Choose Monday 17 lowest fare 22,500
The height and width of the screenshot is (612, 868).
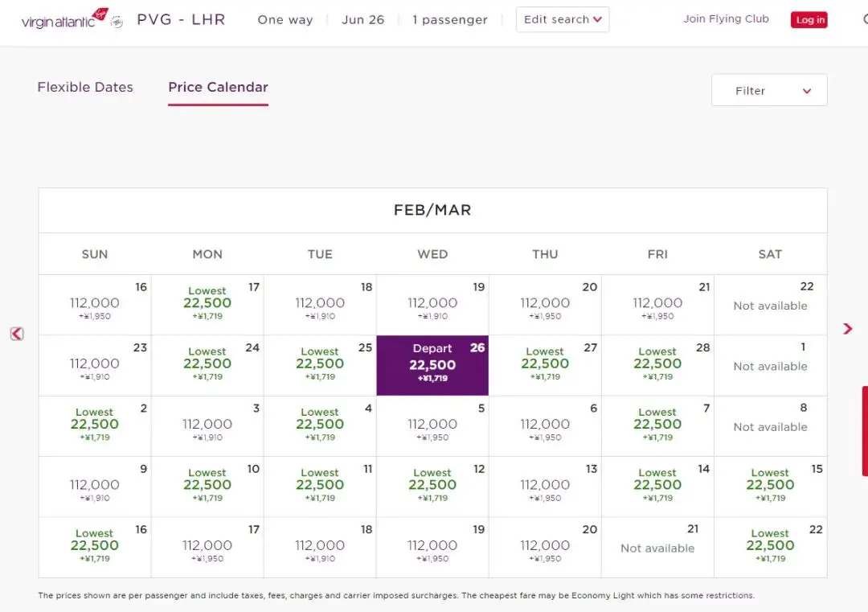[x=207, y=304]
